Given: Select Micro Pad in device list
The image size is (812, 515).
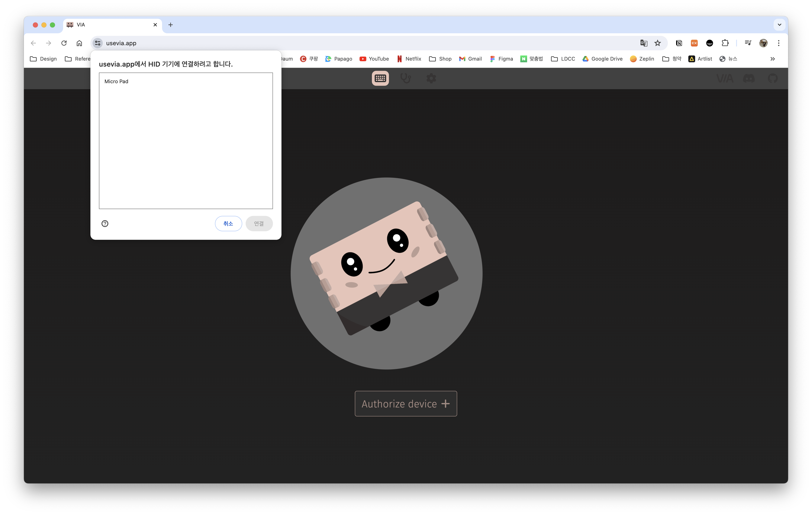Looking at the screenshot, I should (116, 81).
